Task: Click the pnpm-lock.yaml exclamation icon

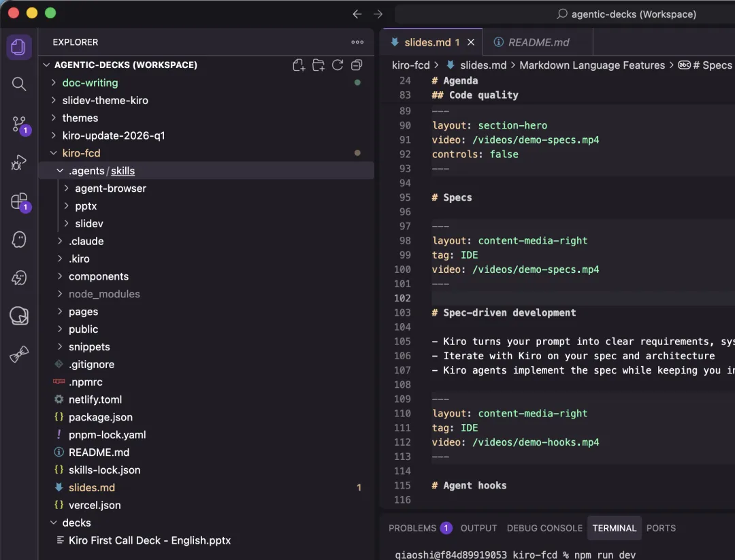Action: tap(59, 434)
